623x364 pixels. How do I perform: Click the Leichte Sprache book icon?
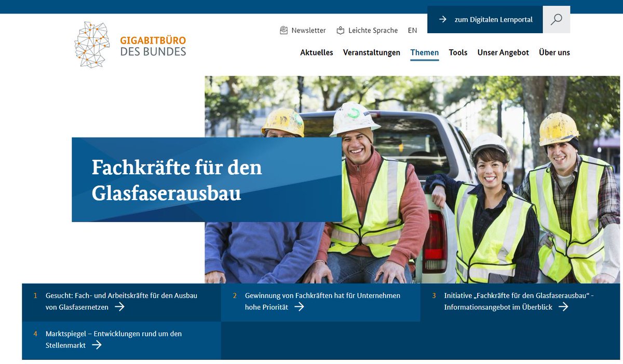click(341, 30)
